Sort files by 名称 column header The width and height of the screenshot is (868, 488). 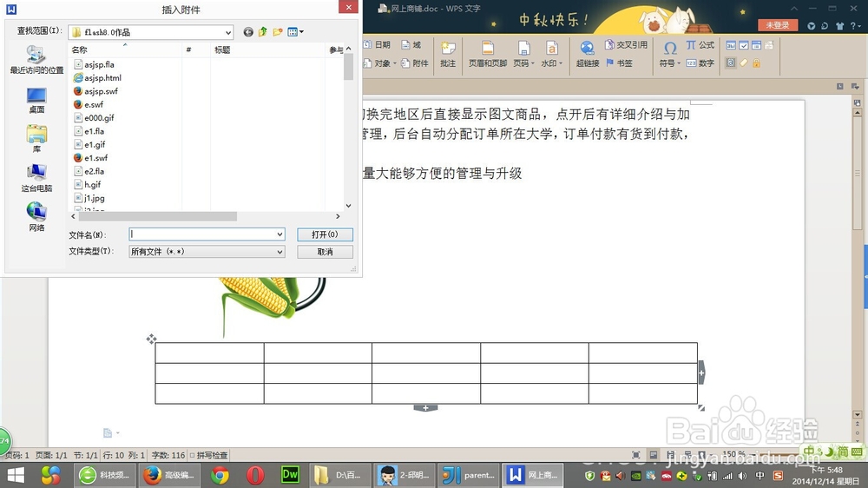(x=126, y=49)
